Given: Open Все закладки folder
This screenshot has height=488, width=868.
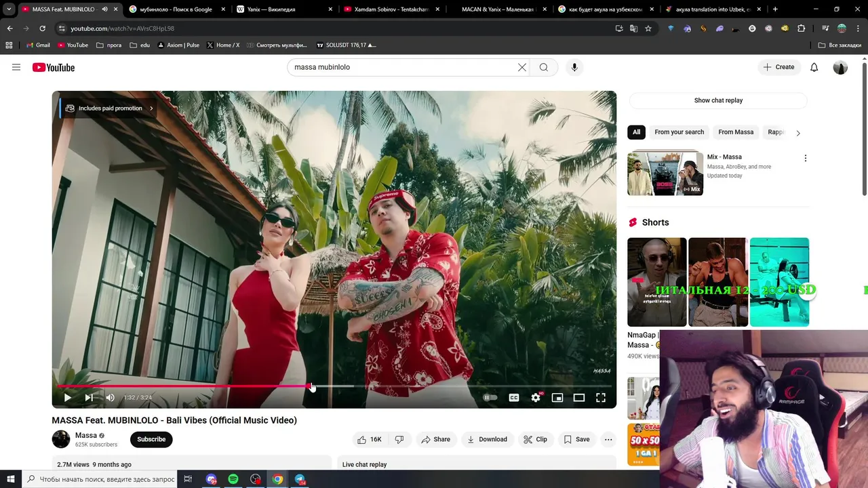Looking at the screenshot, I should [x=839, y=45].
